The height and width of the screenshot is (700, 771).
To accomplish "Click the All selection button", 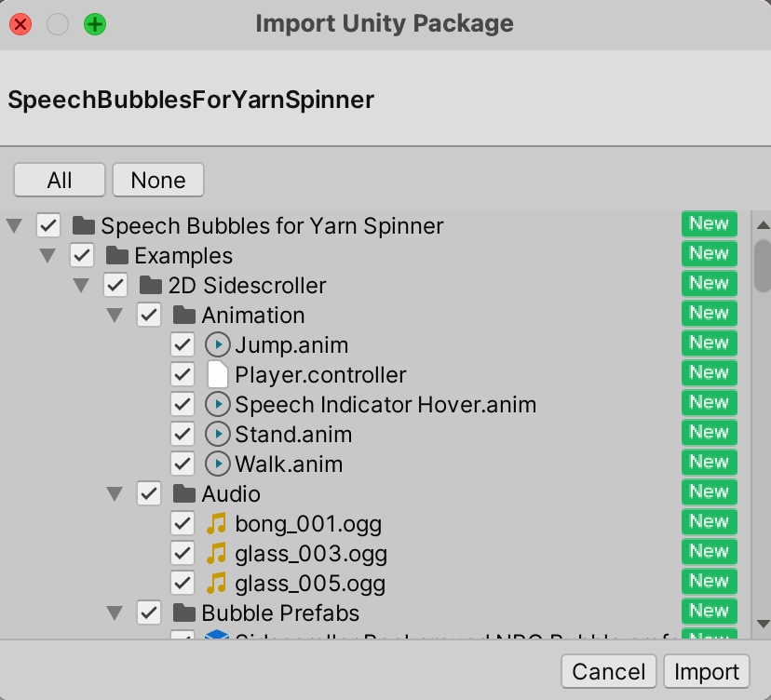I will (60, 180).
